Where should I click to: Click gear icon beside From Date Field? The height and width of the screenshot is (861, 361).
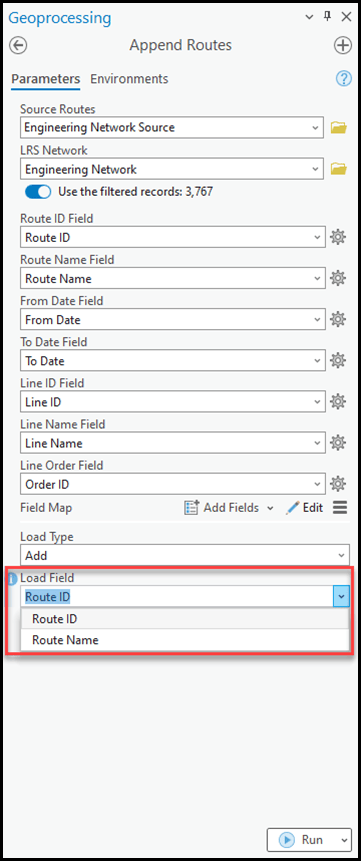click(337, 319)
